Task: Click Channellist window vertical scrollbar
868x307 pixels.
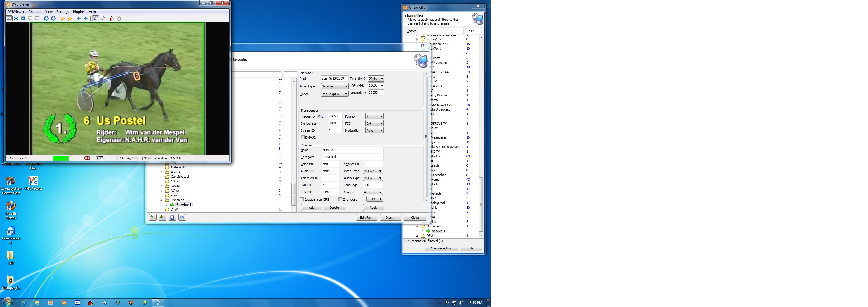Action: point(481,137)
